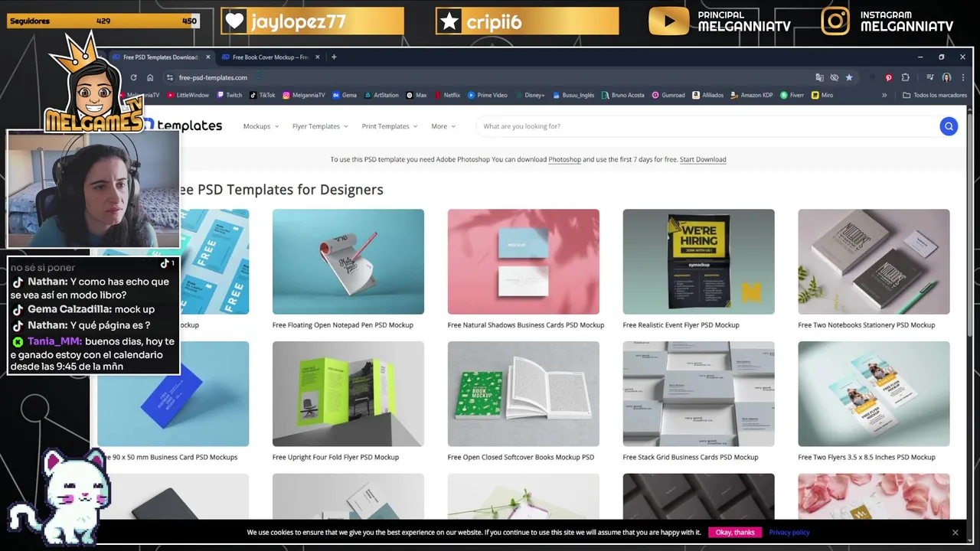The width and height of the screenshot is (980, 551).
Task: Open the Extensions puzzle icon
Action: tap(906, 77)
